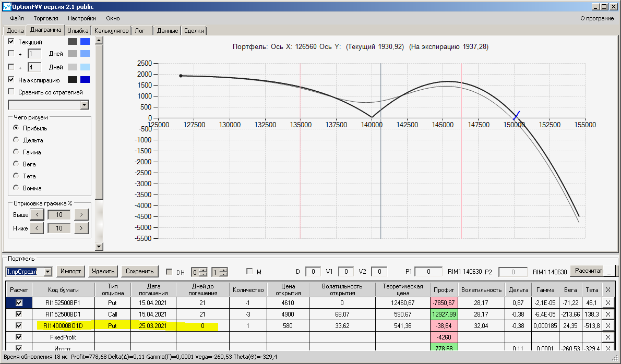Delete the RI140000BO1D row with its X button
Screen dimensions: 621x364
coord(608,325)
